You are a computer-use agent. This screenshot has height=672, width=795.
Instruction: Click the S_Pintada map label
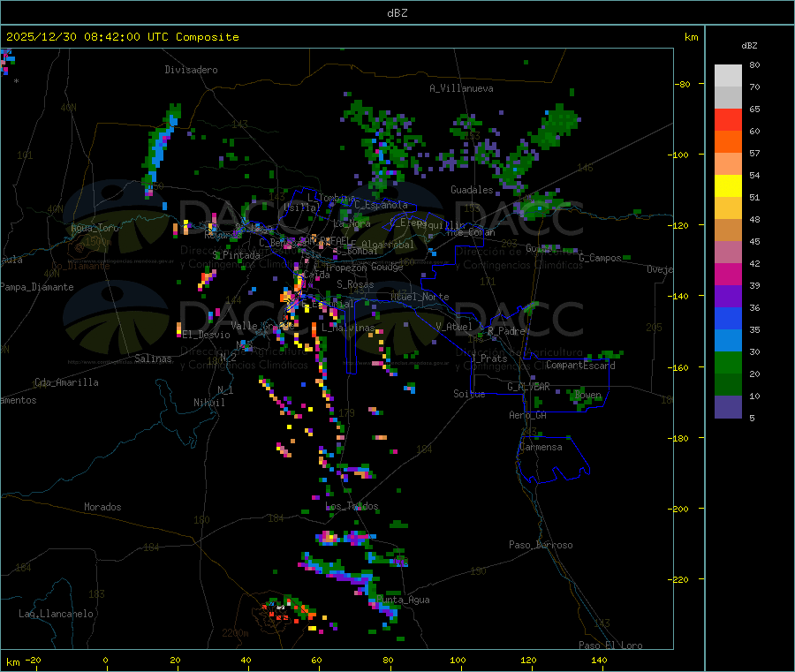(x=236, y=255)
